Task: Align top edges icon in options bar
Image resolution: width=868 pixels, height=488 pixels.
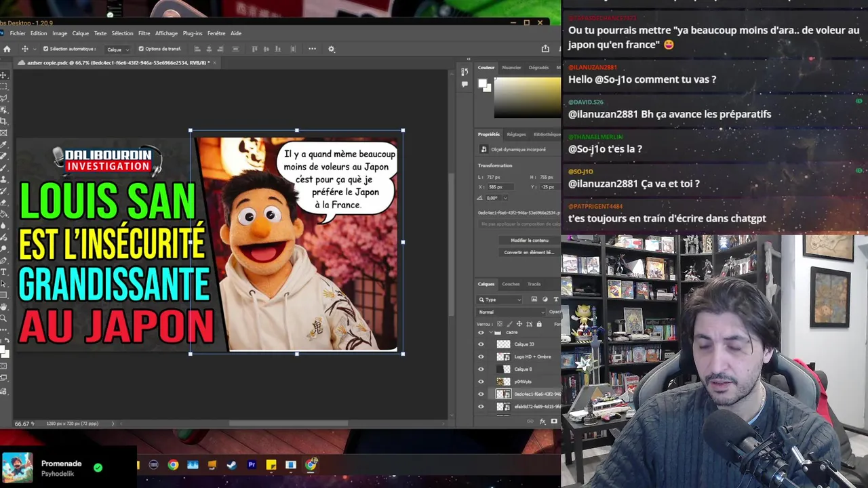Action: click(x=254, y=49)
